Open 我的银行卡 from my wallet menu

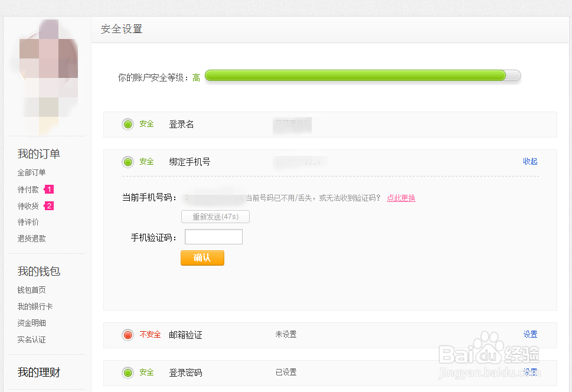(34, 306)
